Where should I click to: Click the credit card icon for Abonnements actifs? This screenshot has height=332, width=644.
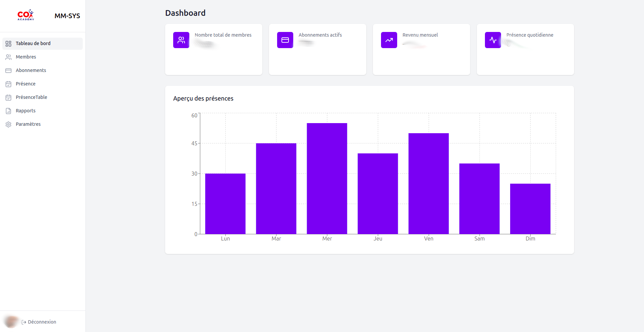[x=285, y=40]
